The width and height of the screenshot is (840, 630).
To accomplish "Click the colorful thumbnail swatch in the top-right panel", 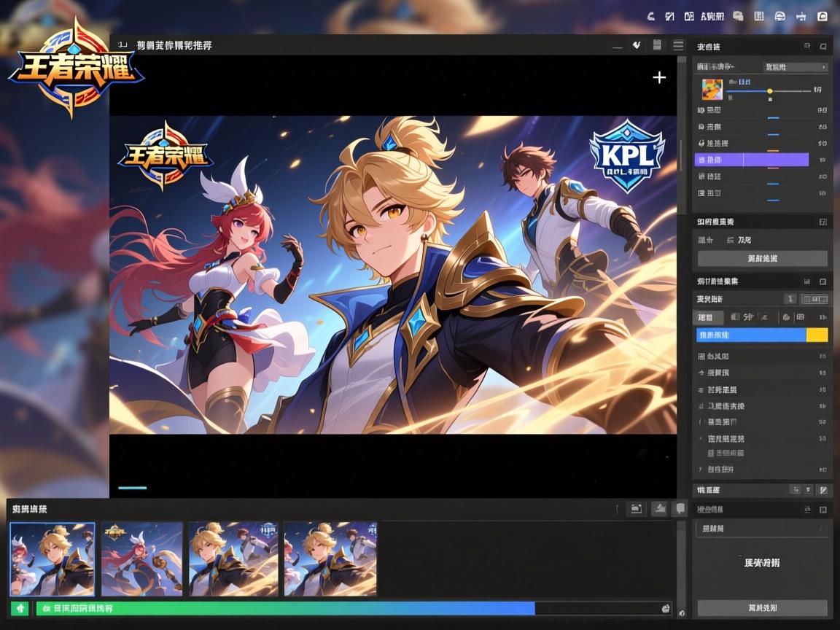I will [712, 89].
